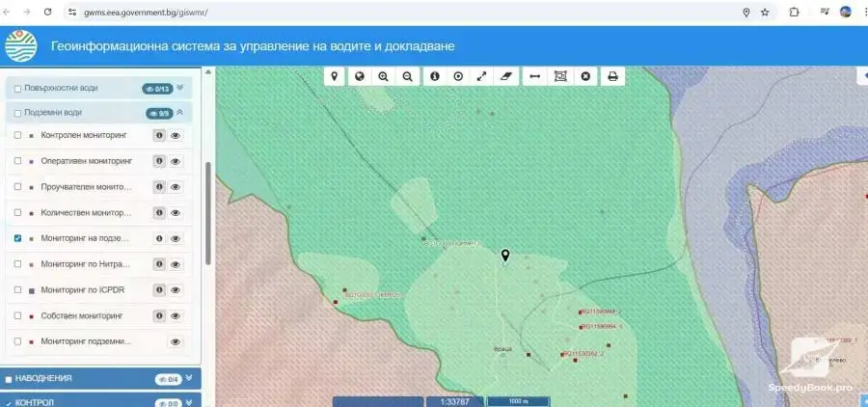Uncheck the Мониторинг на подзе… layer checkbox
This screenshot has width=868, height=407.
(17, 238)
